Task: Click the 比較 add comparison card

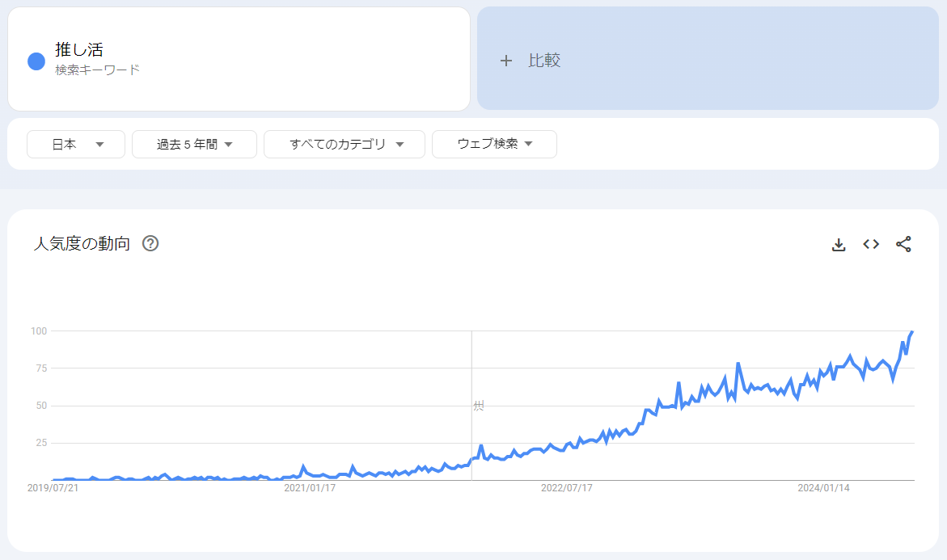Action: tap(708, 58)
